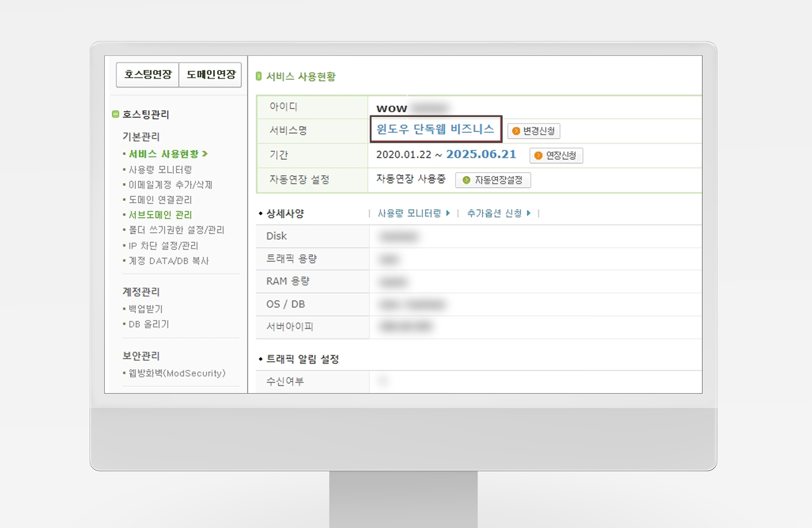Go to 도메인 연결관리

click(160, 200)
